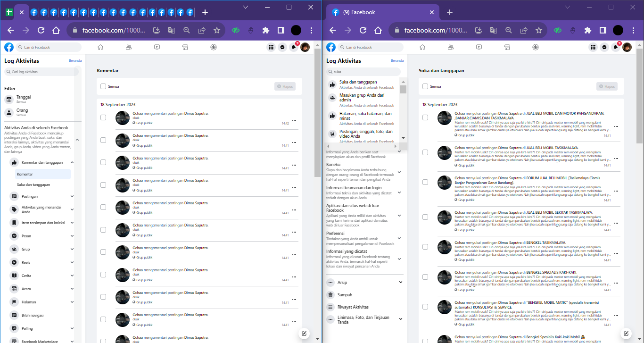Open Friends icon in right window navbar
The width and height of the screenshot is (644, 343).
point(451,47)
